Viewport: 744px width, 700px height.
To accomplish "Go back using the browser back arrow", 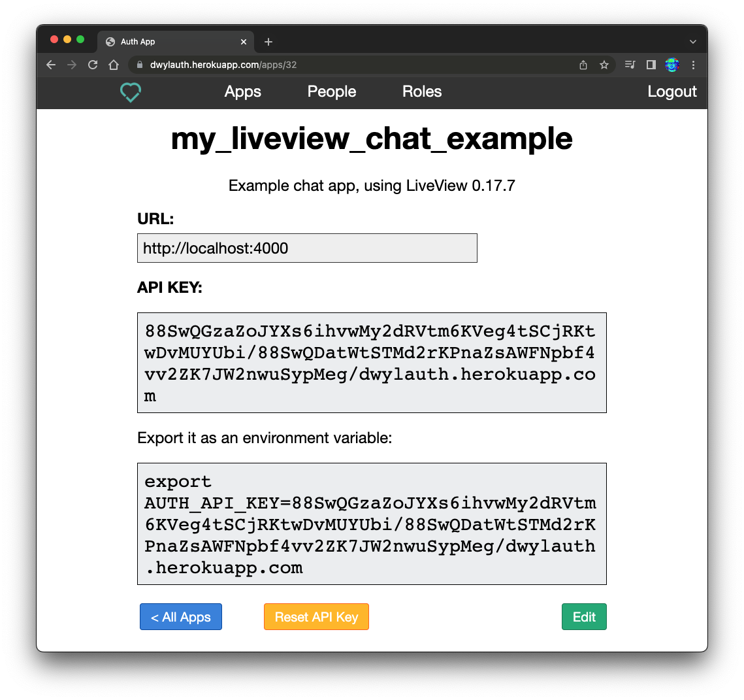I will (51, 65).
